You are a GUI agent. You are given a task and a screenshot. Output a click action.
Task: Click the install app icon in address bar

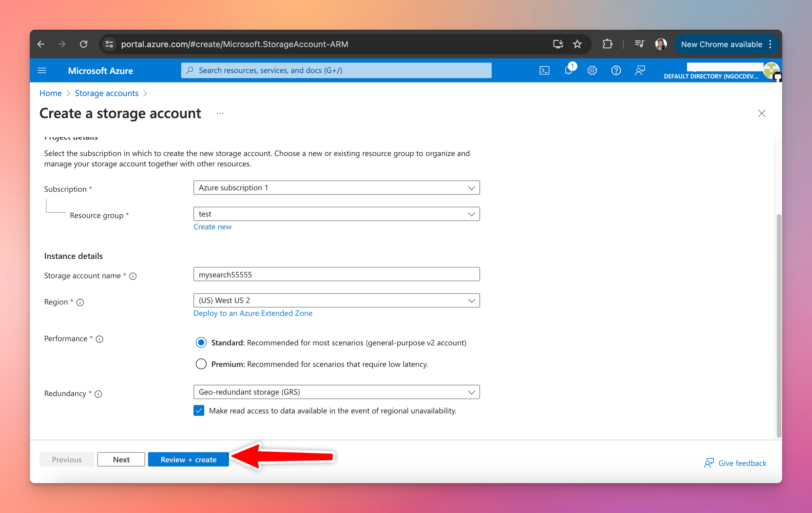[558, 44]
